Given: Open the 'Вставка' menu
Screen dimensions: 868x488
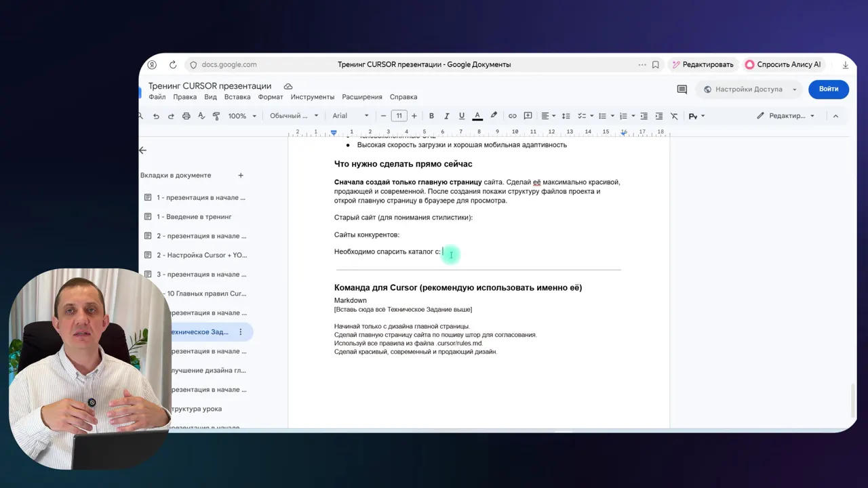Looking at the screenshot, I should coord(237,97).
